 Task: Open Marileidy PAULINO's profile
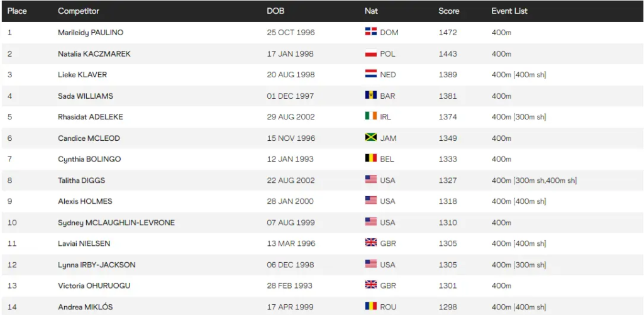(91, 32)
